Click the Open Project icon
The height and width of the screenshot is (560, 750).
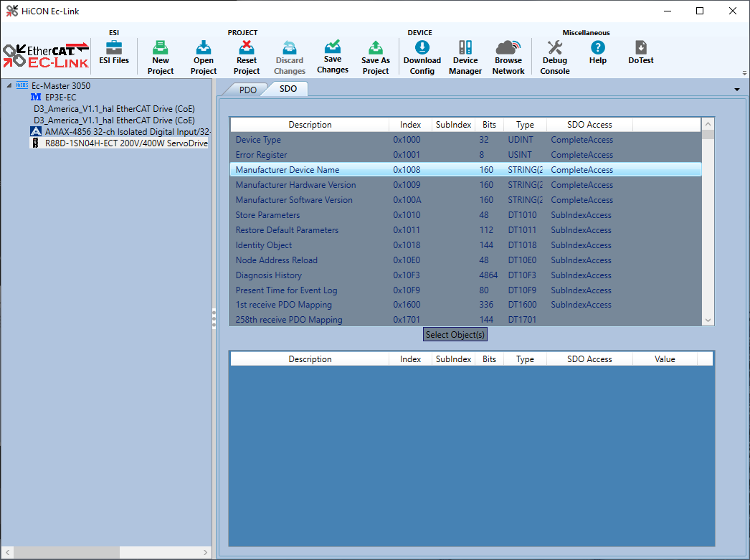click(204, 57)
